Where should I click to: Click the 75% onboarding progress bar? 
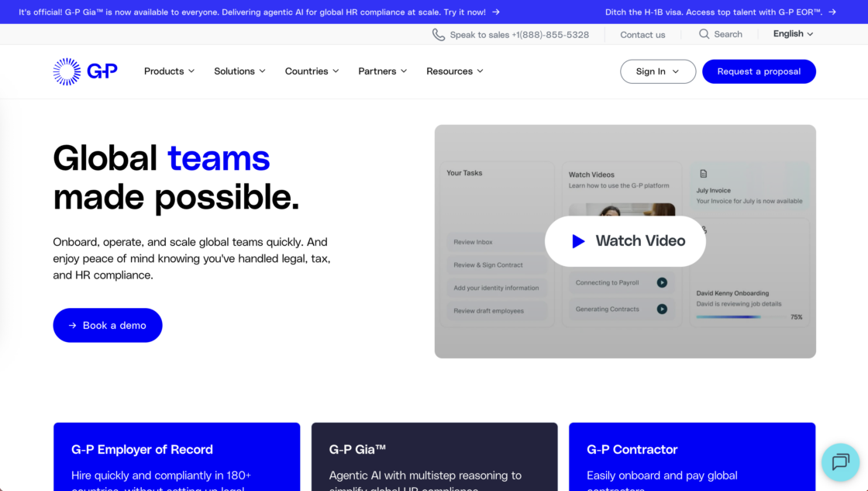pos(742,316)
